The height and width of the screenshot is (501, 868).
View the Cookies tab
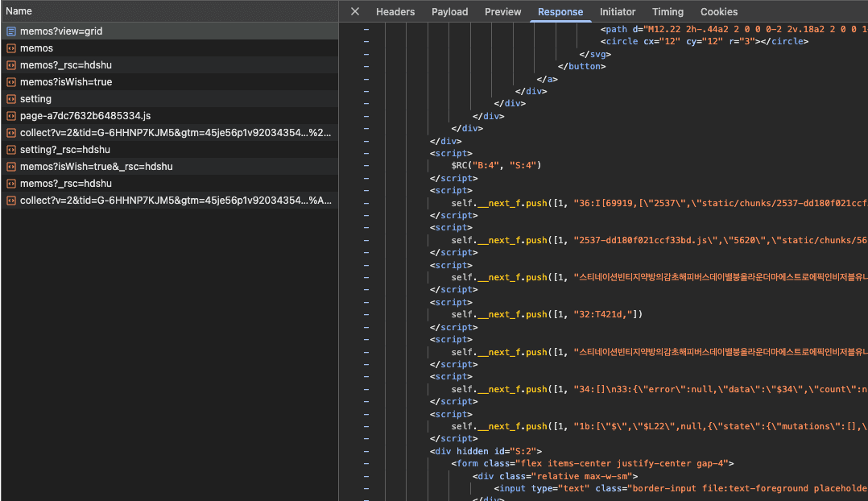tap(718, 11)
